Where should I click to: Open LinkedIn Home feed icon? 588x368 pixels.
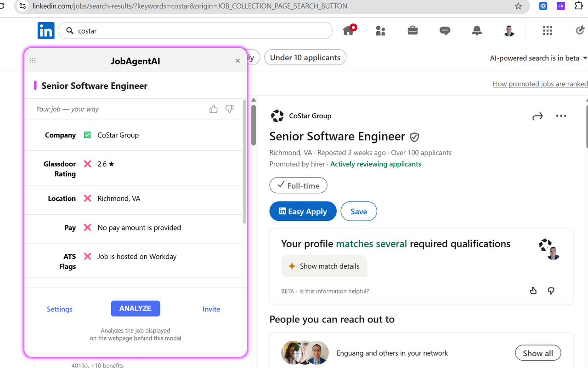(349, 30)
